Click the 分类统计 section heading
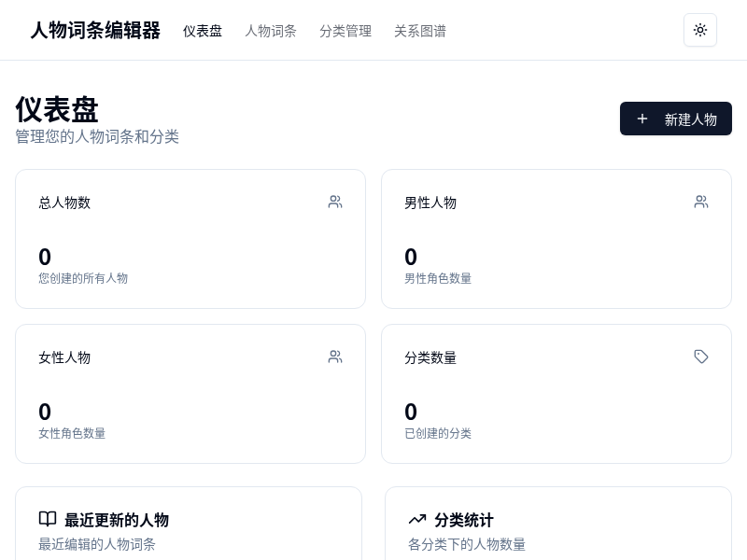 click(x=464, y=520)
